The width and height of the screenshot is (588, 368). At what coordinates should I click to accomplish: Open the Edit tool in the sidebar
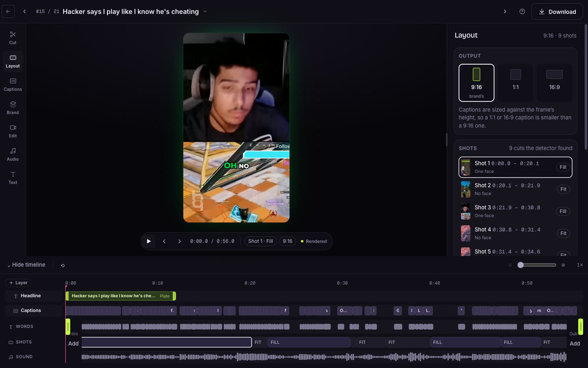click(x=13, y=131)
